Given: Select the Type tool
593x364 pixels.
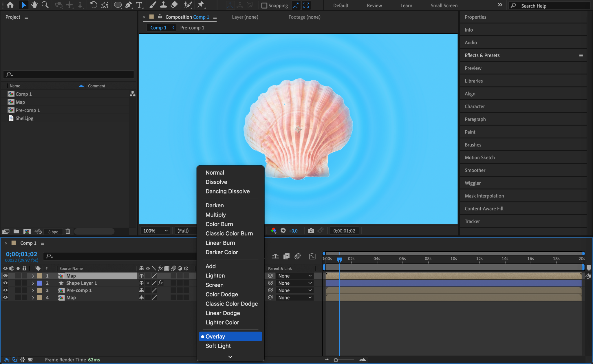Looking at the screenshot, I should [139, 5].
